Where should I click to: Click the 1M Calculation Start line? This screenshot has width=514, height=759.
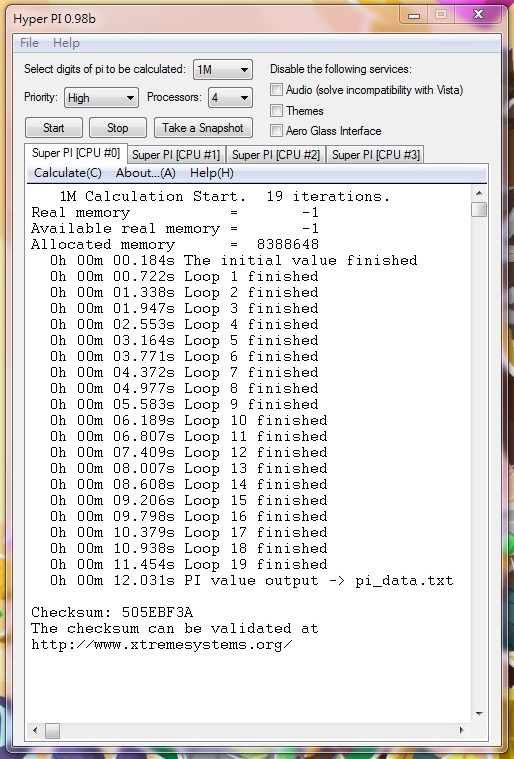coord(225,197)
